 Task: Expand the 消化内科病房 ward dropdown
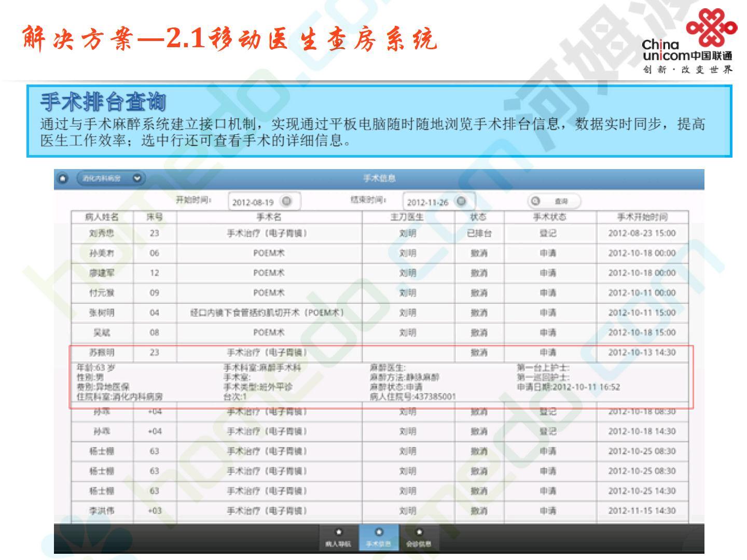pos(137,178)
